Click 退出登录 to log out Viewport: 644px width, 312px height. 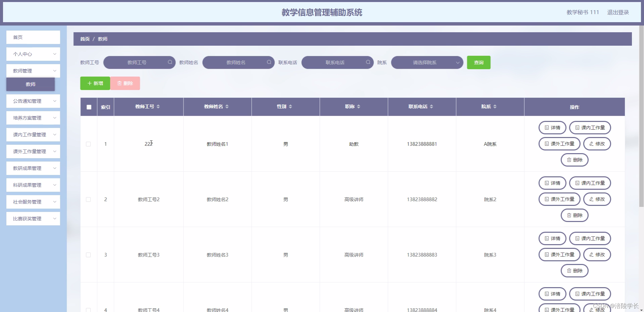click(619, 12)
